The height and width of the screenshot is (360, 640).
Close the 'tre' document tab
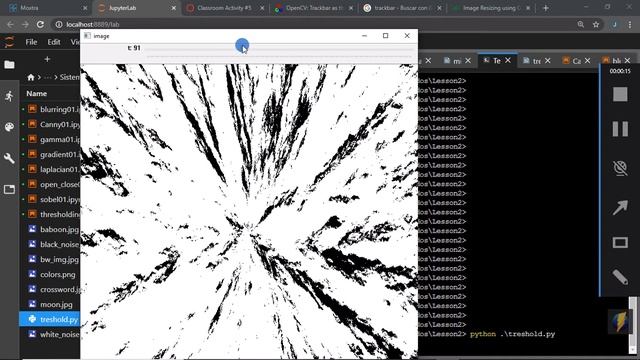[547, 60]
